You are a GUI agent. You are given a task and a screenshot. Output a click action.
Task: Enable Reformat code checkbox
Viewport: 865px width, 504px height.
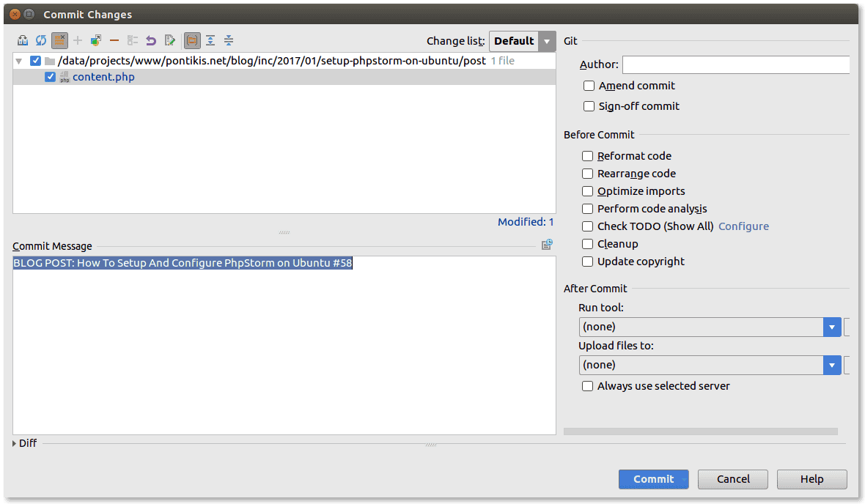[587, 156]
